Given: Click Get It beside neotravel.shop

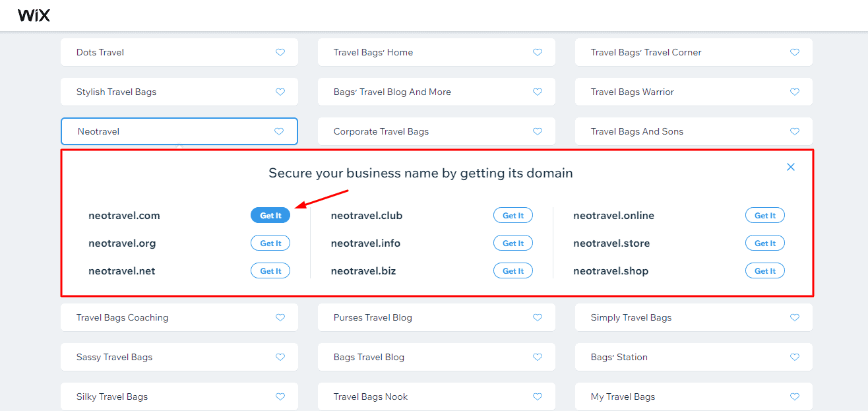Looking at the screenshot, I should (x=765, y=271).
